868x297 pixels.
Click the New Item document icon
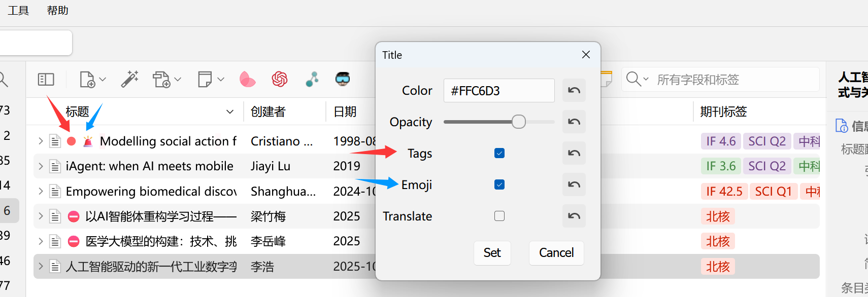click(x=87, y=79)
